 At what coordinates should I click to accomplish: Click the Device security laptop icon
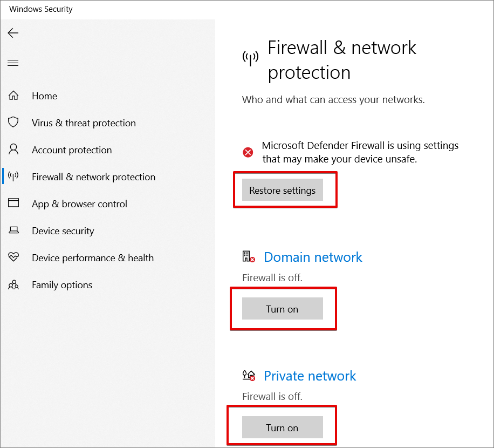pos(13,231)
